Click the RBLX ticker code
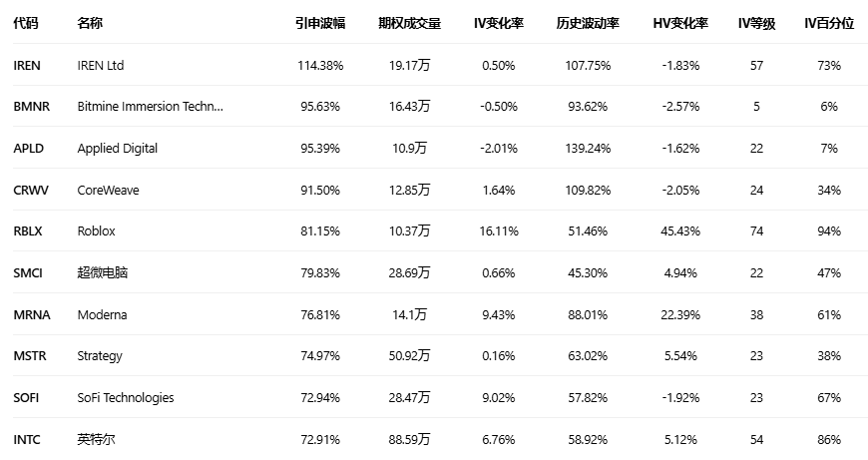The image size is (868, 460). (29, 230)
